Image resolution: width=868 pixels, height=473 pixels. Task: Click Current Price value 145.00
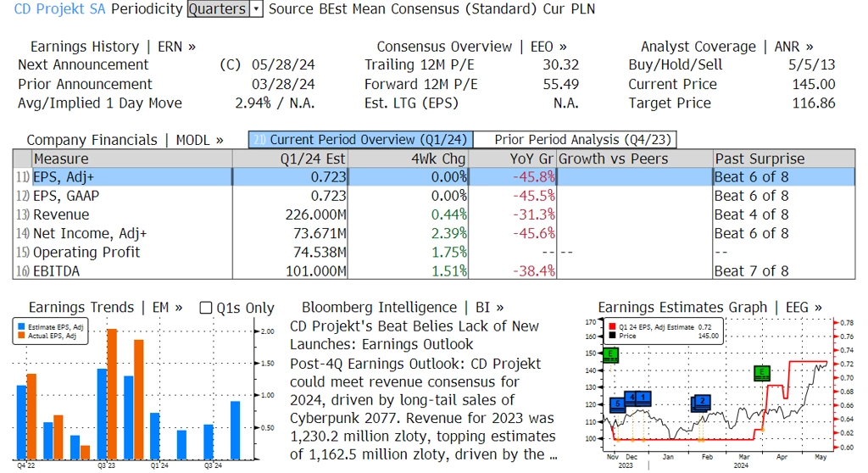[x=813, y=84]
